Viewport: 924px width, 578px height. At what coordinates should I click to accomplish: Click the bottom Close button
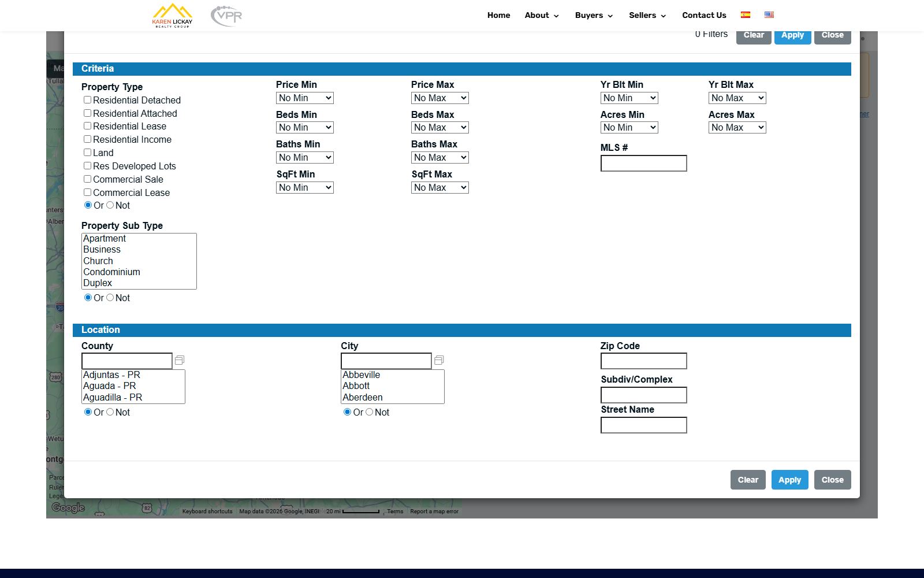pyautogui.click(x=832, y=480)
